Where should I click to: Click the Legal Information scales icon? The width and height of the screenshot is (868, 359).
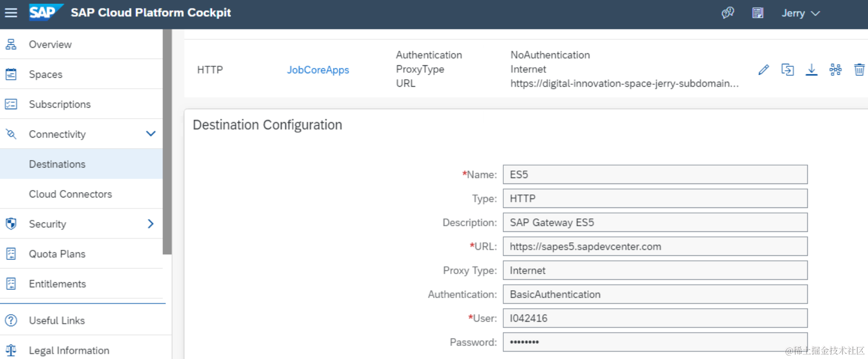(11, 351)
